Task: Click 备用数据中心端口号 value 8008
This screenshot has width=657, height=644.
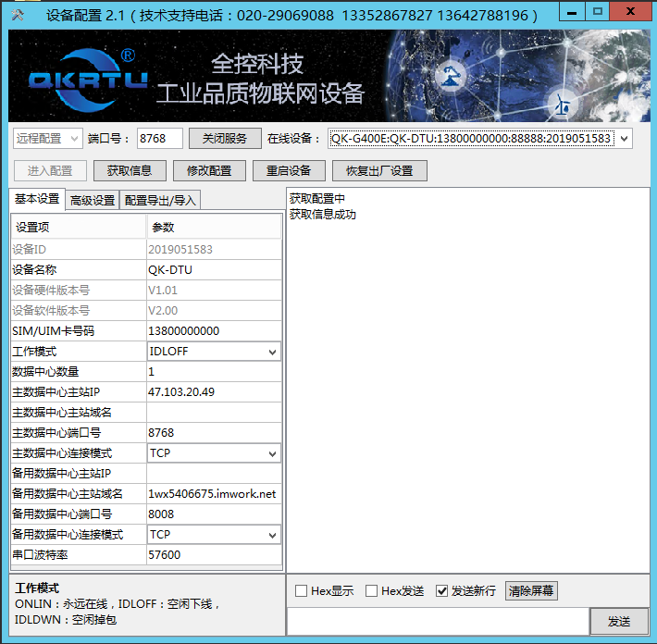Action: 214,514
